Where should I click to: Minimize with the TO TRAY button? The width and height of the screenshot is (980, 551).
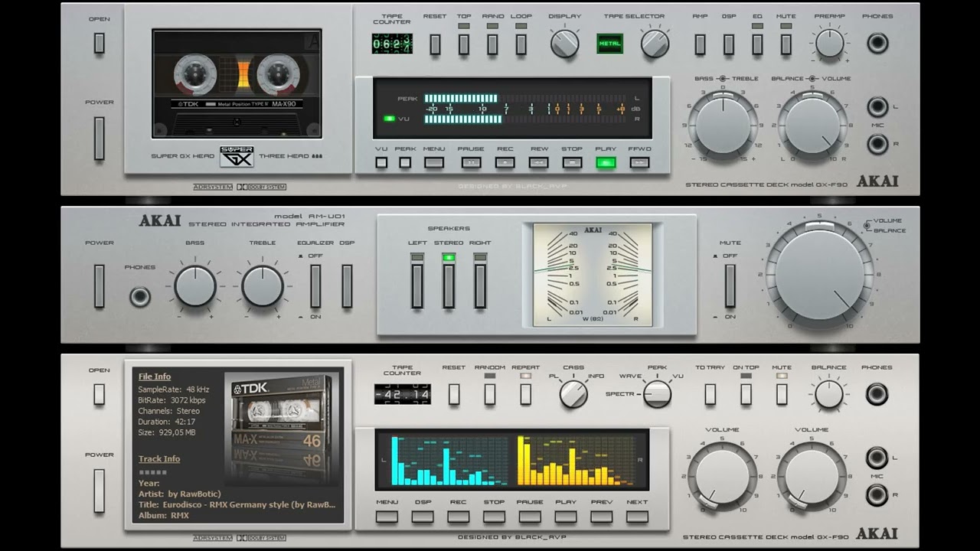coord(710,394)
